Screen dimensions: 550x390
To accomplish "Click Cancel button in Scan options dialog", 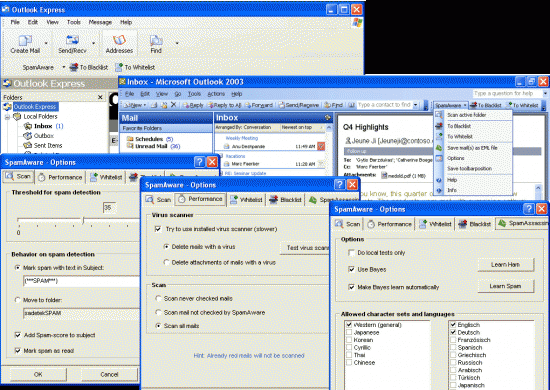I will click(109, 374).
